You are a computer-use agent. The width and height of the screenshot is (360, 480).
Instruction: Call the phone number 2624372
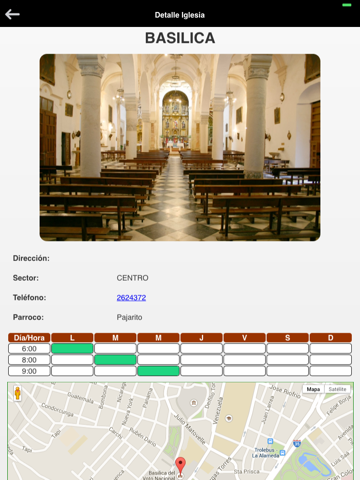(x=131, y=298)
